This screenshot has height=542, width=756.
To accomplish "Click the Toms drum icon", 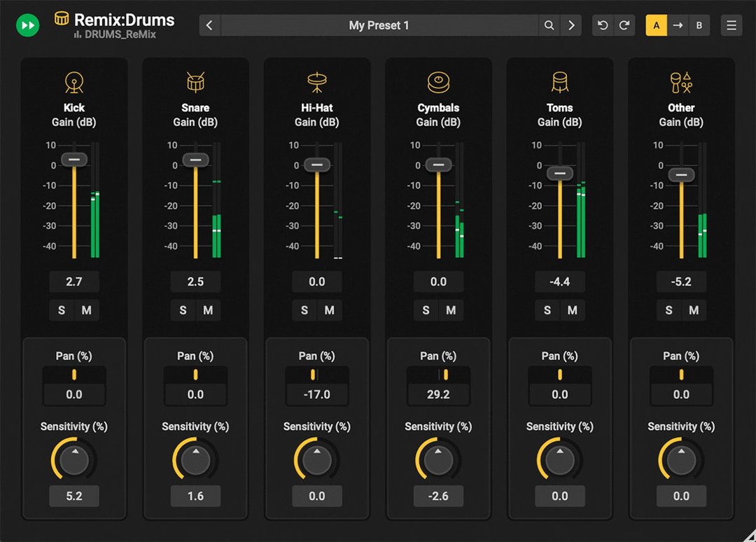I will tap(559, 81).
